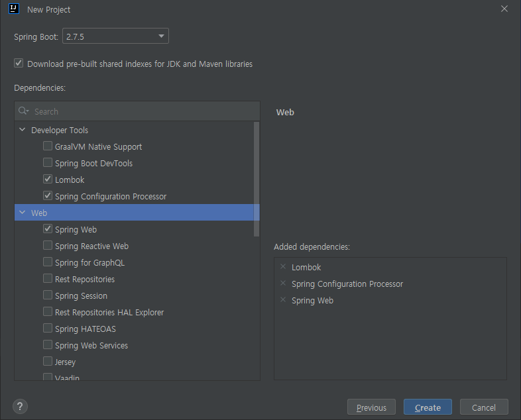Screen dimensions: 521x420
Task: Click the IntelliJ IDEA logo icon
Action: click(x=14, y=9)
